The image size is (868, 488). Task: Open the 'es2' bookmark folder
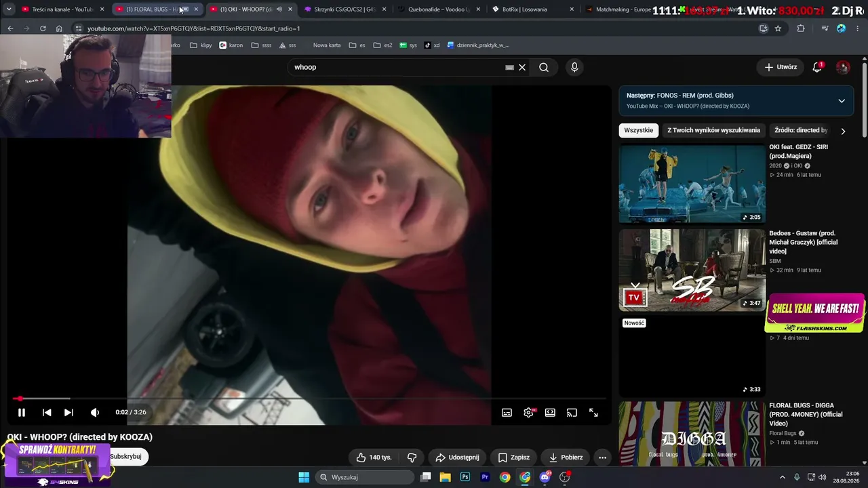(382, 45)
